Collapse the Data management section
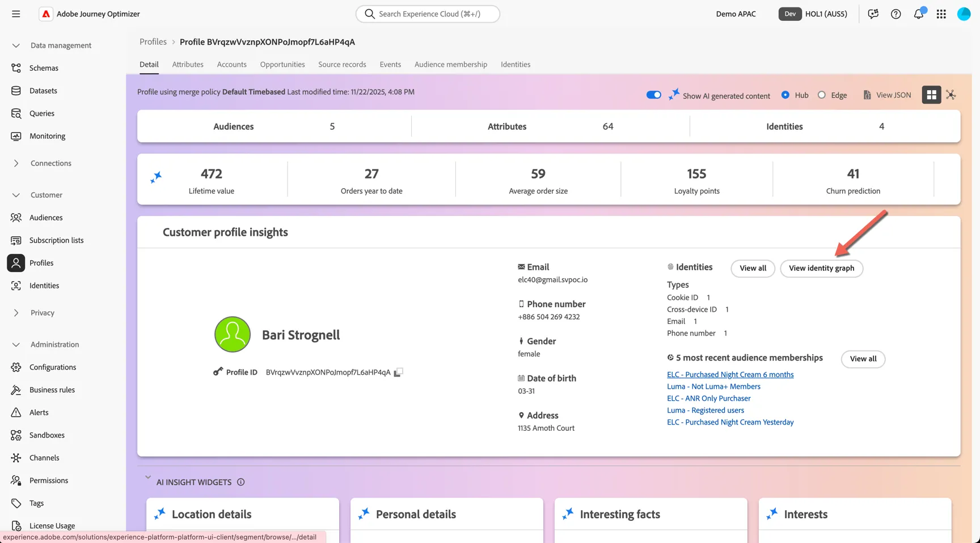The height and width of the screenshot is (543, 980). [x=16, y=45]
